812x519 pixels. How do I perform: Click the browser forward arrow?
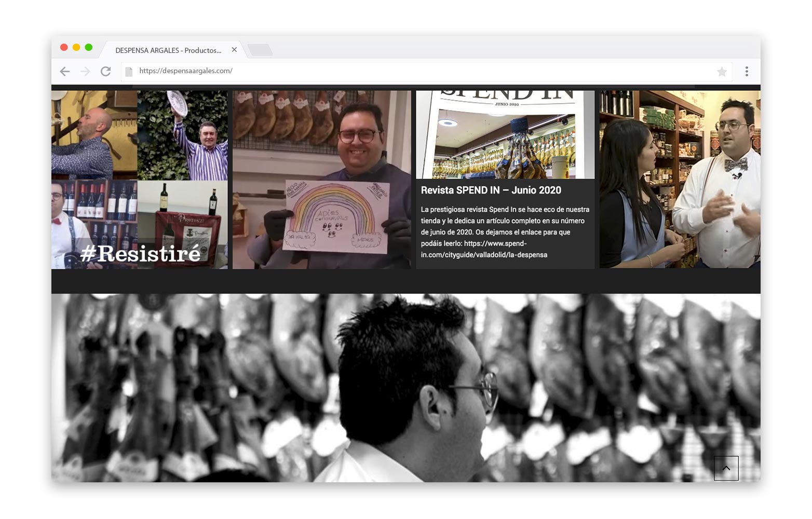point(85,72)
